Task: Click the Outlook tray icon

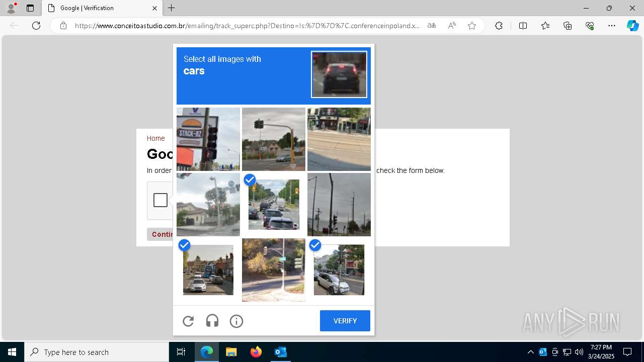Action: tap(543, 352)
